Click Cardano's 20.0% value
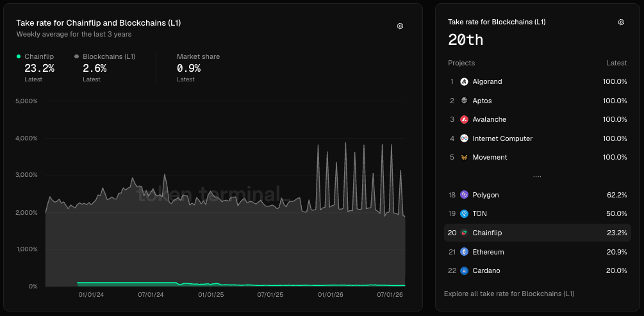 click(616, 270)
